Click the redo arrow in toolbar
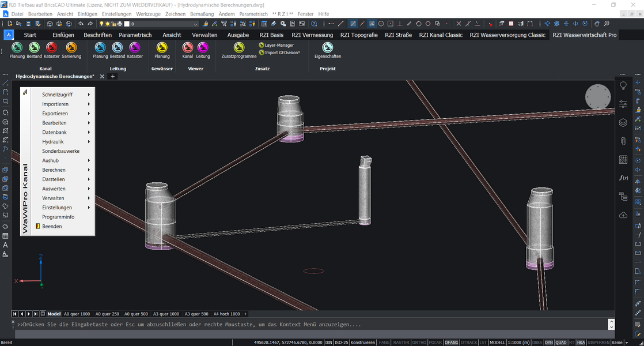Viewport: 644px width, 346px height. [x=90, y=24]
